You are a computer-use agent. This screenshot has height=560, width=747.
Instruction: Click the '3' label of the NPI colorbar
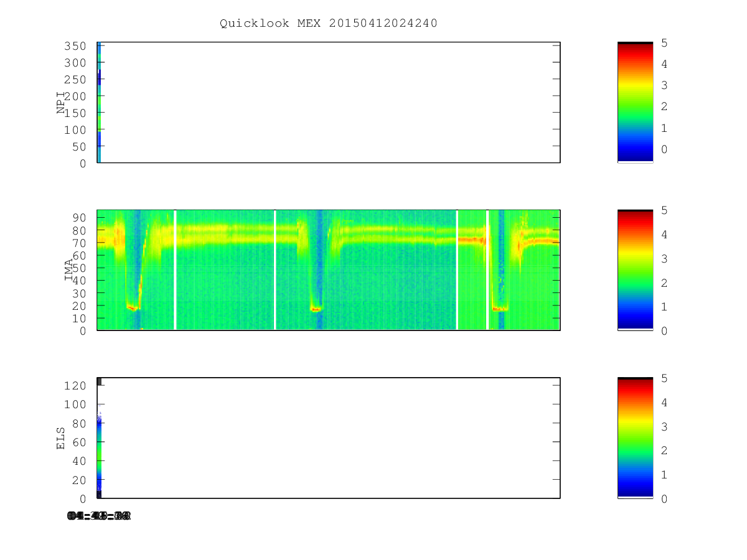(x=664, y=85)
